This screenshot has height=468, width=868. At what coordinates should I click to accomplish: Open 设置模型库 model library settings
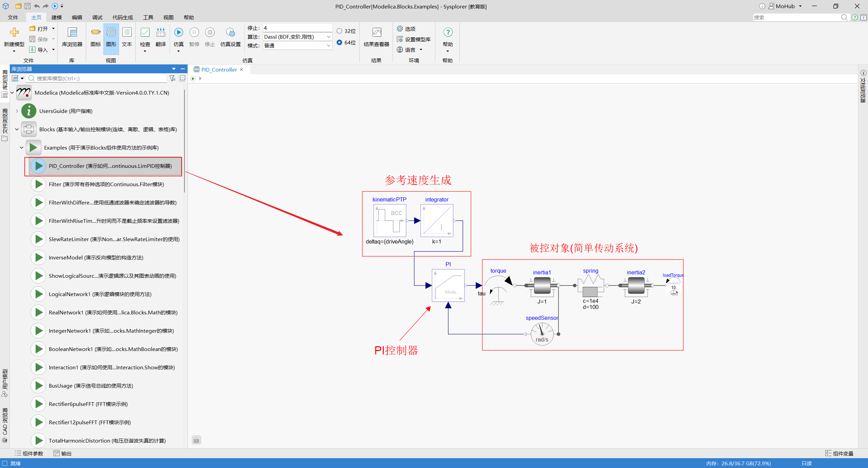414,39
